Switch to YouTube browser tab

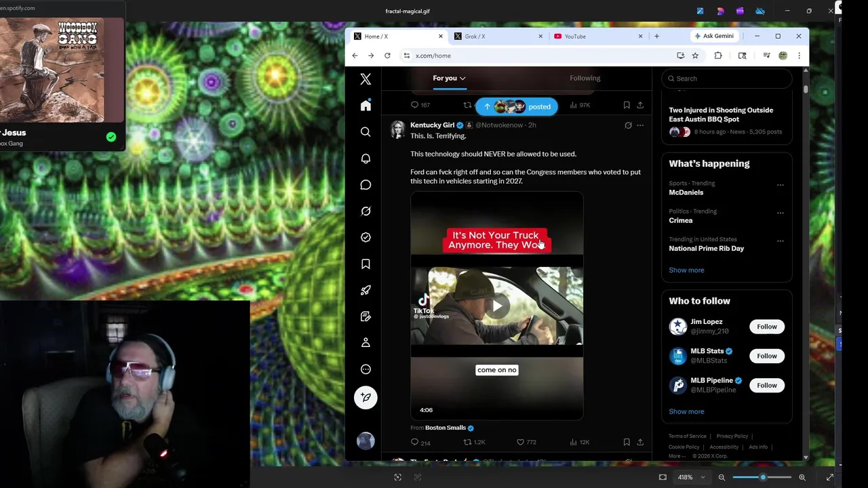click(x=598, y=37)
